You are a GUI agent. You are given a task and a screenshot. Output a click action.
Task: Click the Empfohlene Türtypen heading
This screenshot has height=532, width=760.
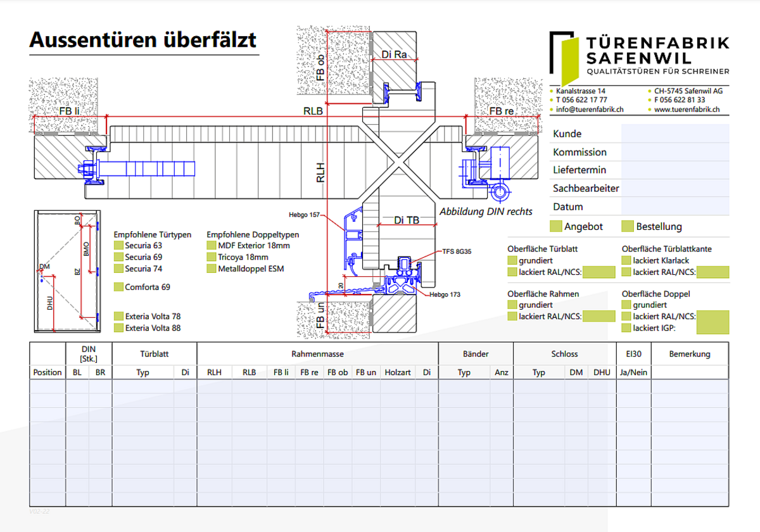click(152, 234)
